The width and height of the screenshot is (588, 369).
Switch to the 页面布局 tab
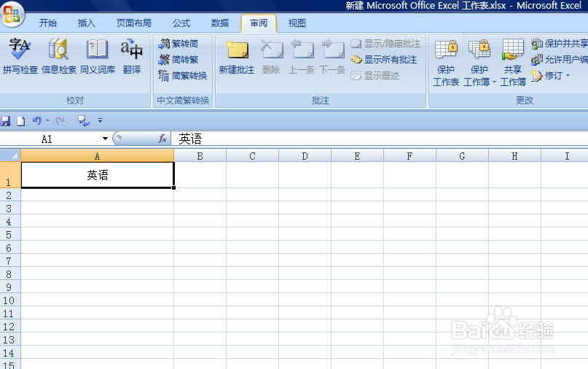tap(134, 23)
